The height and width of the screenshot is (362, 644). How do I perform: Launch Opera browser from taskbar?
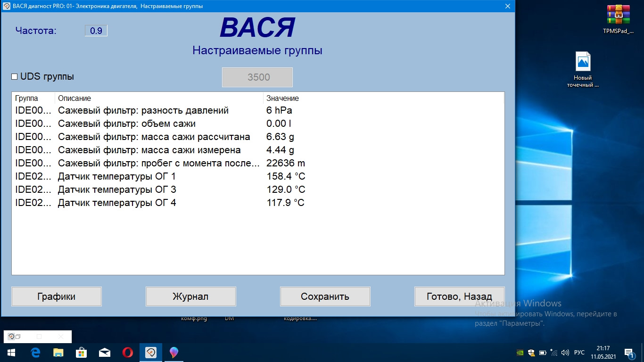[127, 352]
